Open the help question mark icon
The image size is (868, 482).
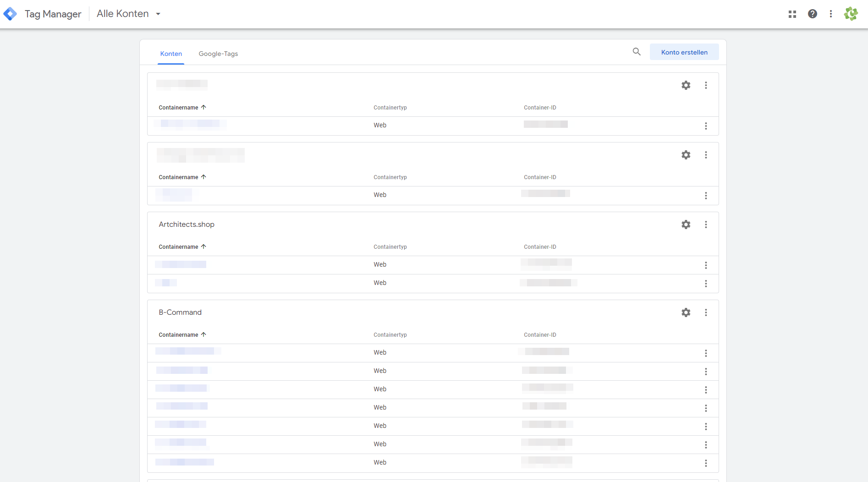tap(813, 14)
